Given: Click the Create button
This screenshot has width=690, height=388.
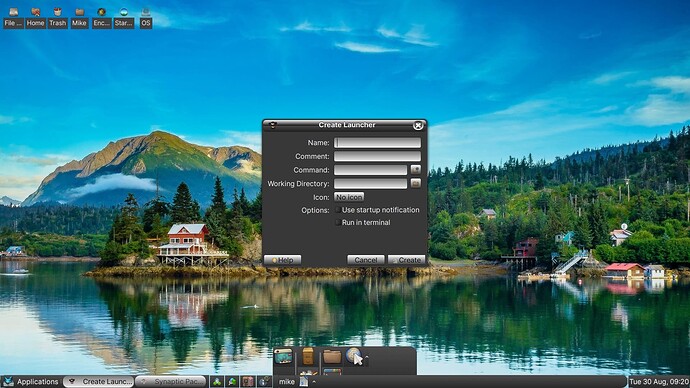Looking at the screenshot, I should (407, 260).
